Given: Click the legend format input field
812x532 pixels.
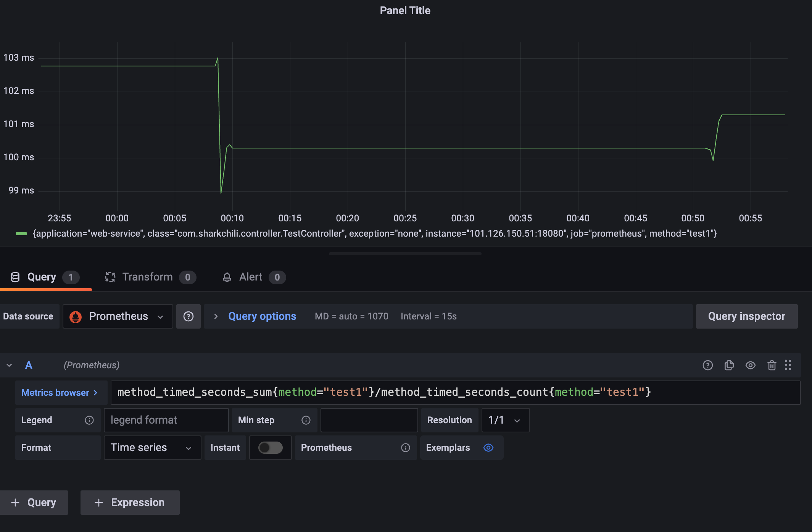Looking at the screenshot, I should [166, 420].
